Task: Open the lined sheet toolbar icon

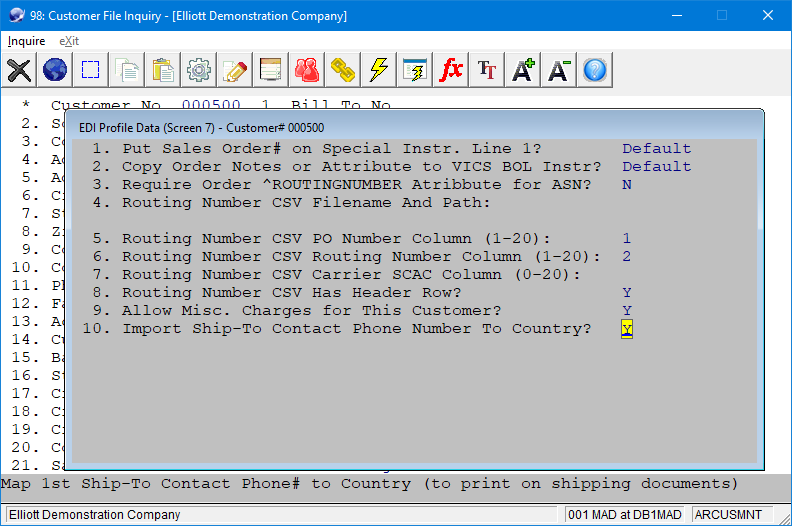Action: click(x=270, y=70)
